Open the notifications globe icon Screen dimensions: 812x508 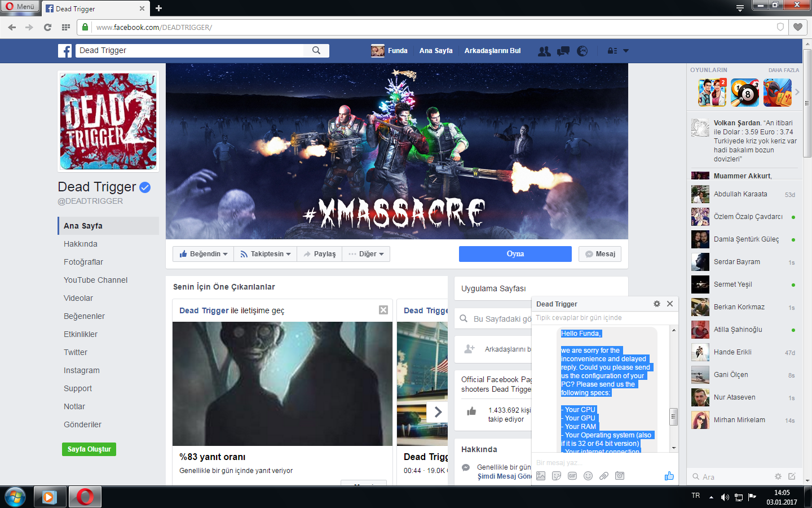click(582, 51)
